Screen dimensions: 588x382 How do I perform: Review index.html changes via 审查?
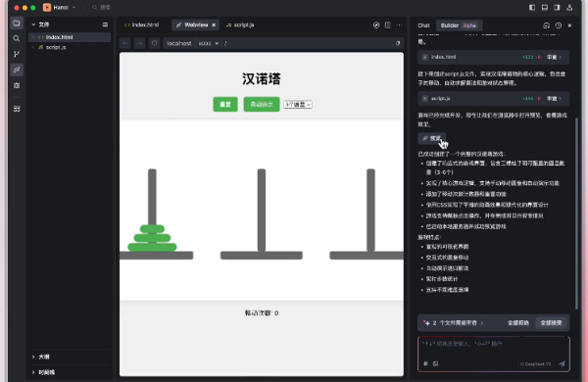[554, 58]
